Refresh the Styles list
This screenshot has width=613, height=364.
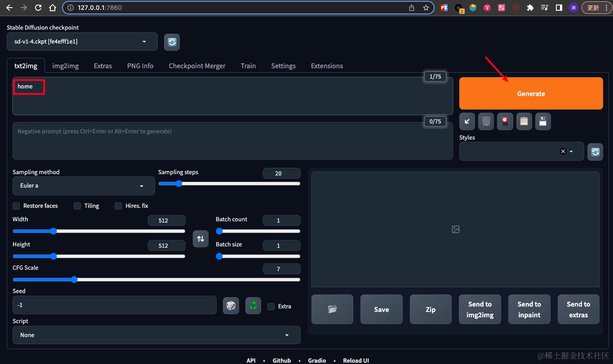point(595,152)
